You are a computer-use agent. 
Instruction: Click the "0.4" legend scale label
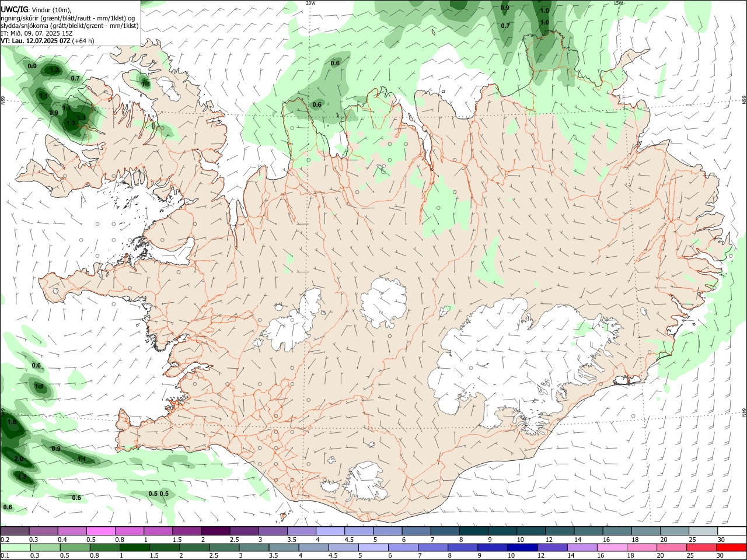click(62, 540)
